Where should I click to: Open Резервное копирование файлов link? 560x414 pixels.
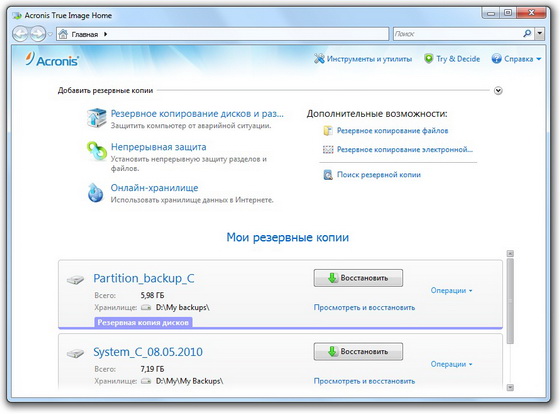[392, 131]
